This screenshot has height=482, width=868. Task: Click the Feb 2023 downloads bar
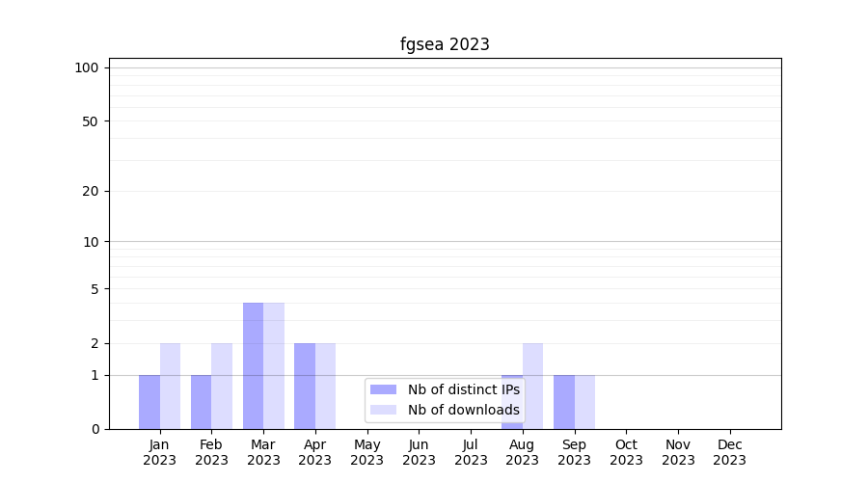point(222,386)
